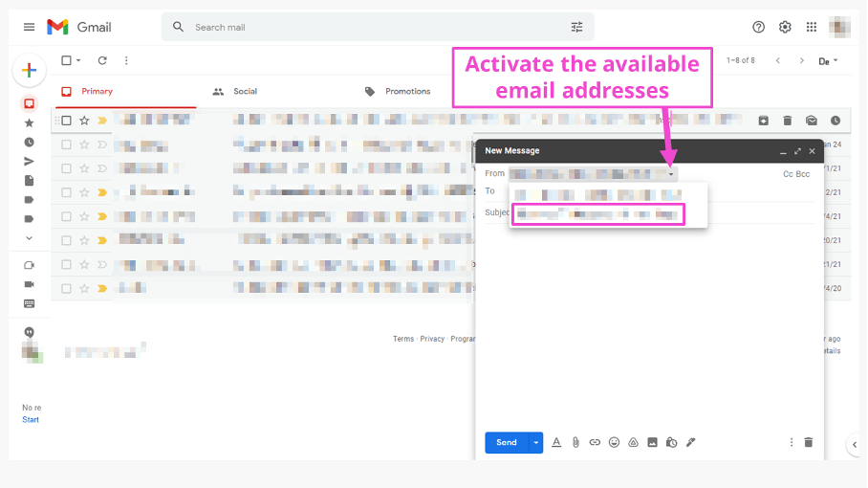
Task: Open inbox toolbar More options
Action: tap(126, 60)
